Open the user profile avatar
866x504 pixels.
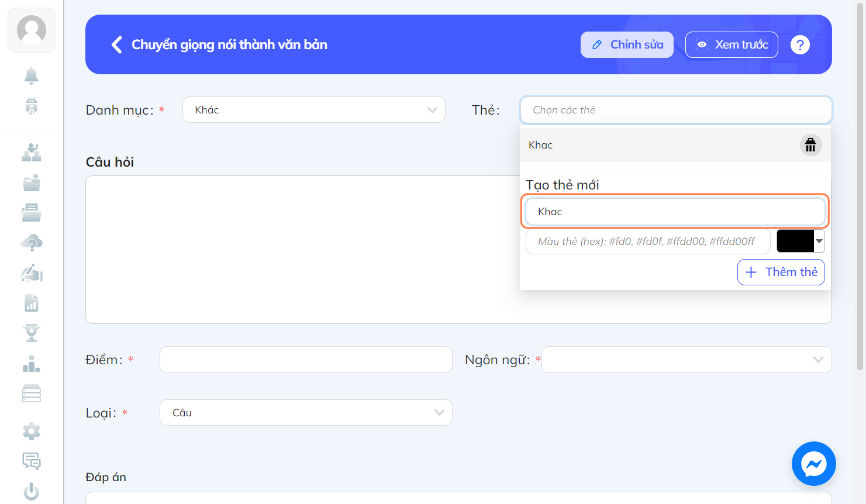32,30
